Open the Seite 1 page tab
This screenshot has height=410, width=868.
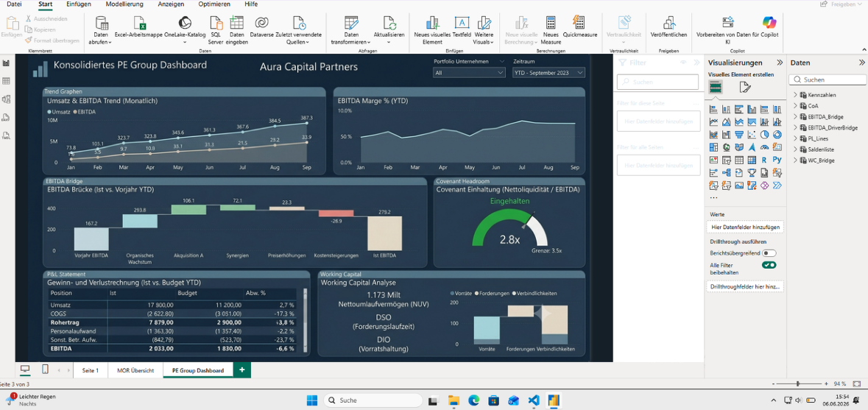tap(91, 370)
